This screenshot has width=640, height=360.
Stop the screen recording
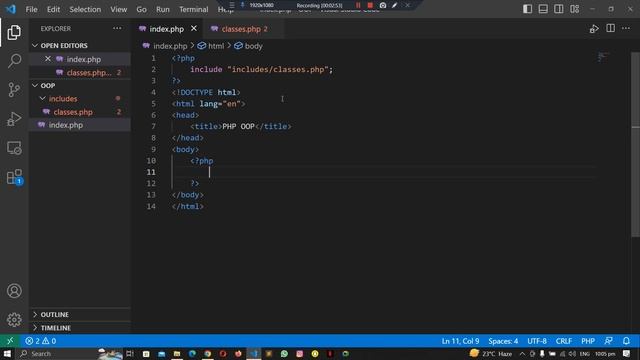370,5
